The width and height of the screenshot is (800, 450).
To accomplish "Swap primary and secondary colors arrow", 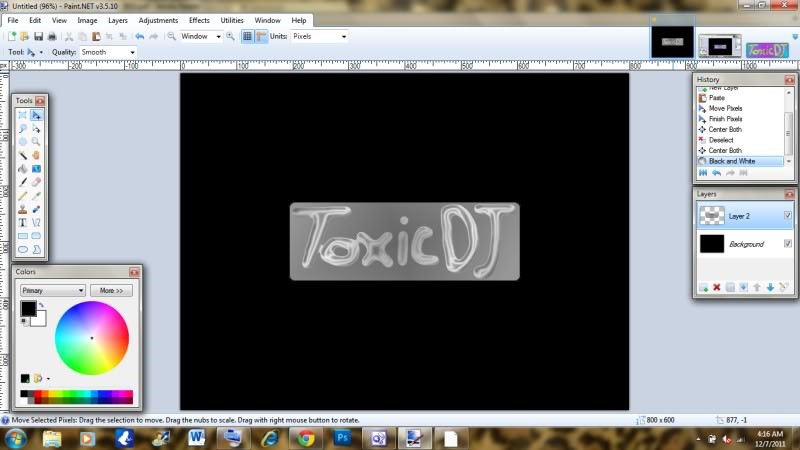I will tap(41, 305).
